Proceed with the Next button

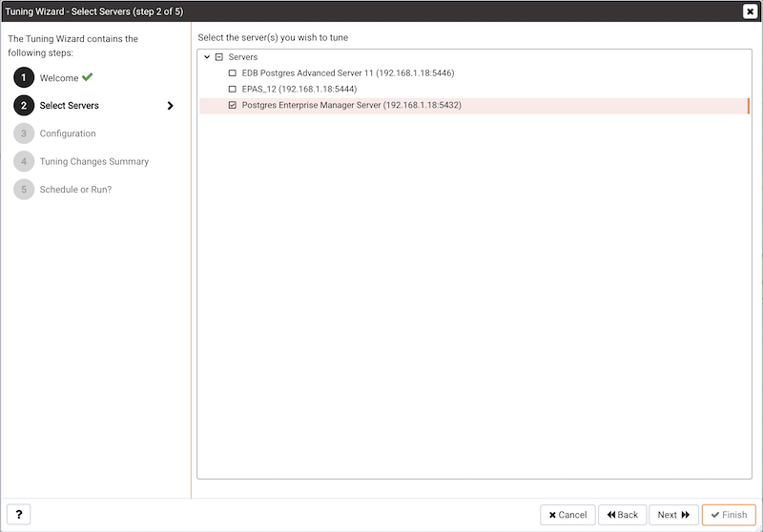tap(673, 515)
